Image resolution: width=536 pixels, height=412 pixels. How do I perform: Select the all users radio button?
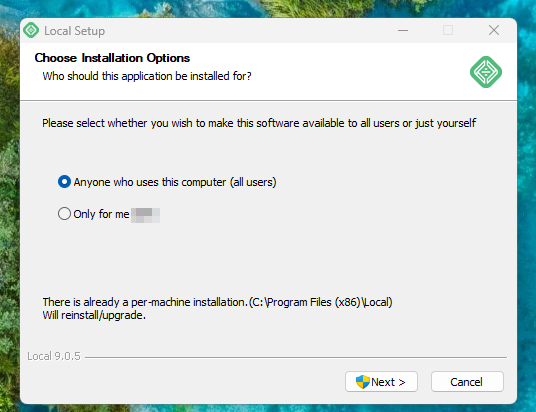(x=64, y=182)
